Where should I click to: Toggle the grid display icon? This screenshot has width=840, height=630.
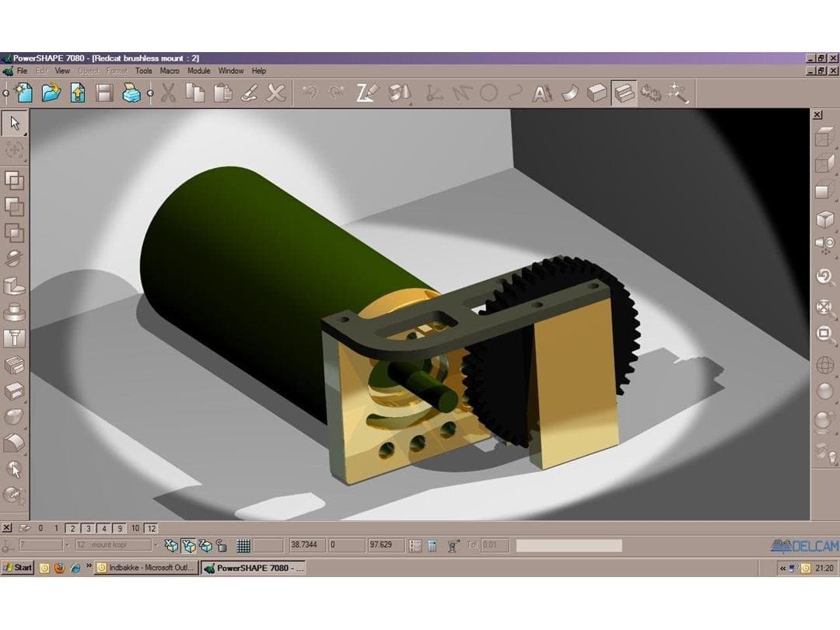click(243, 545)
